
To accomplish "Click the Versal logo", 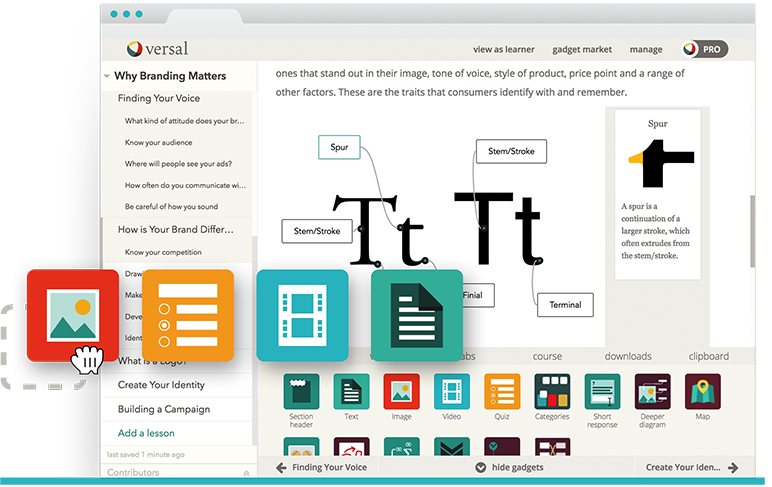I will point(157,49).
